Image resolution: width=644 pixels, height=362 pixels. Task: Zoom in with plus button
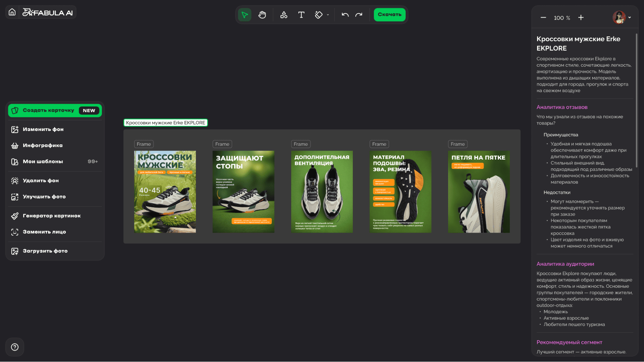pyautogui.click(x=581, y=18)
